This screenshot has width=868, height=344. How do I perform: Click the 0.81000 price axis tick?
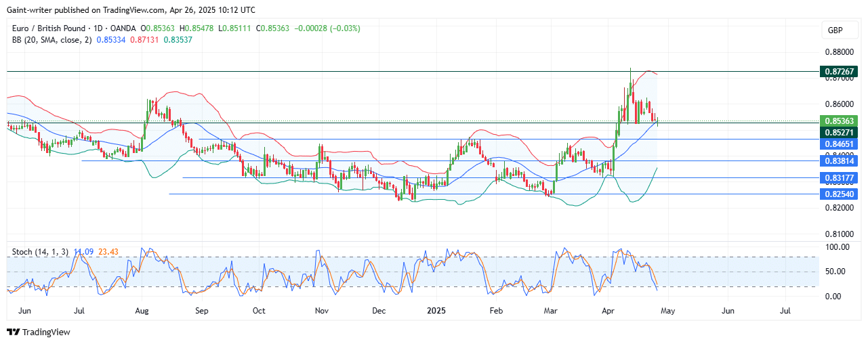(840, 235)
